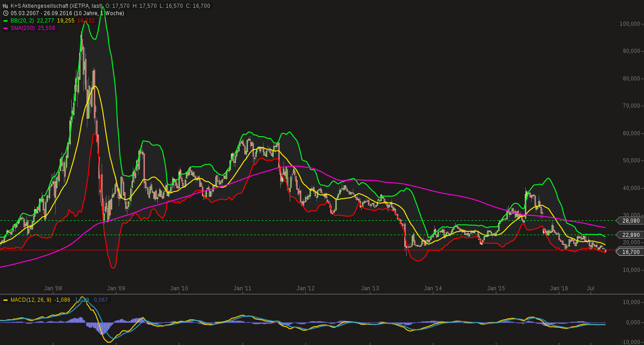The image size is (644, 345).
Task: Click the MACD value -1,086
Action: (62, 300)
